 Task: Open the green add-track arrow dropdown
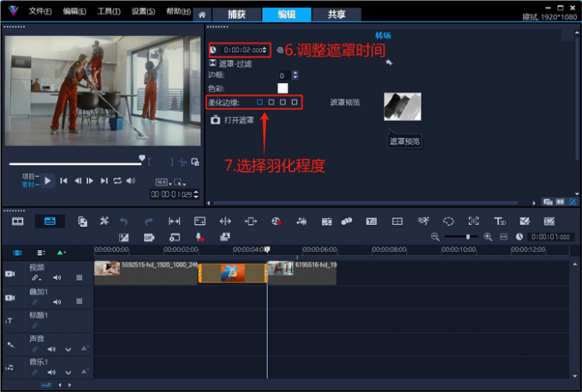pos(61,252)
